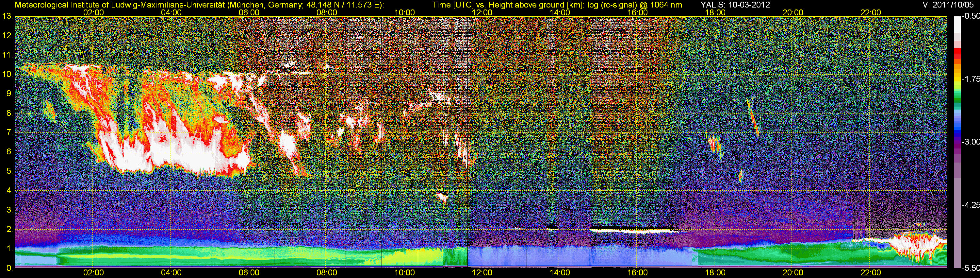Click the red band of the color scale
The image size is (980, 278).
957,53
